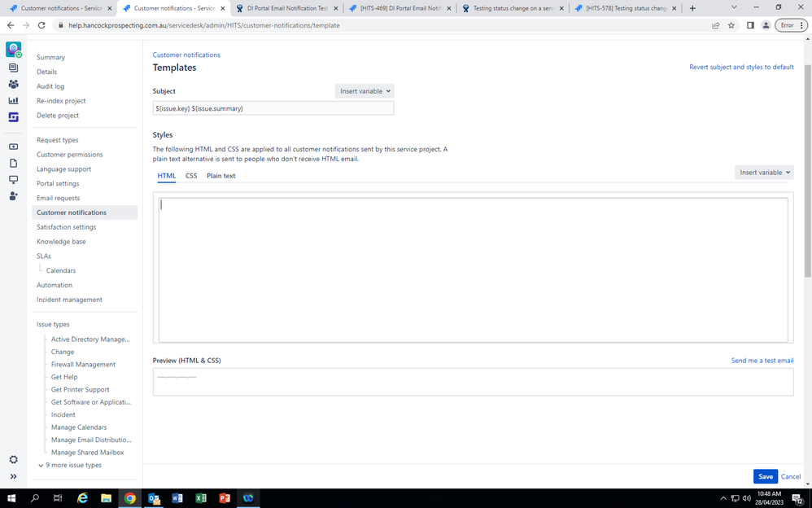The image size is (812, 508).
Task: Open Outlook from the taskbar
Action: point(154,497)
